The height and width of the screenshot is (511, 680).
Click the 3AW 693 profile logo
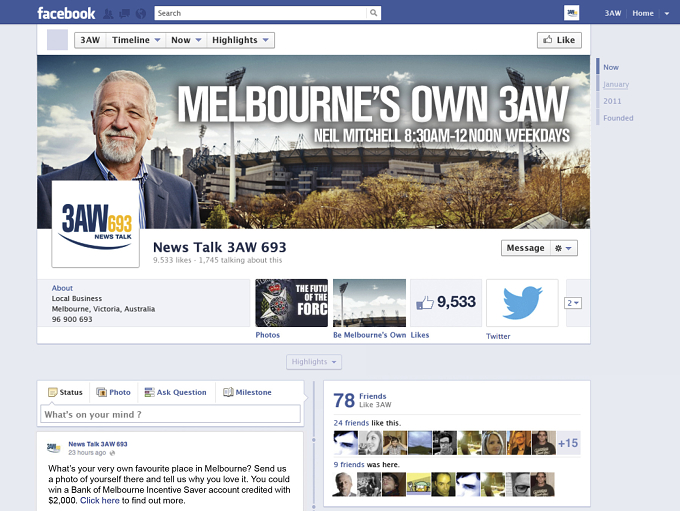pyautogui.click(x=95, y=224)
